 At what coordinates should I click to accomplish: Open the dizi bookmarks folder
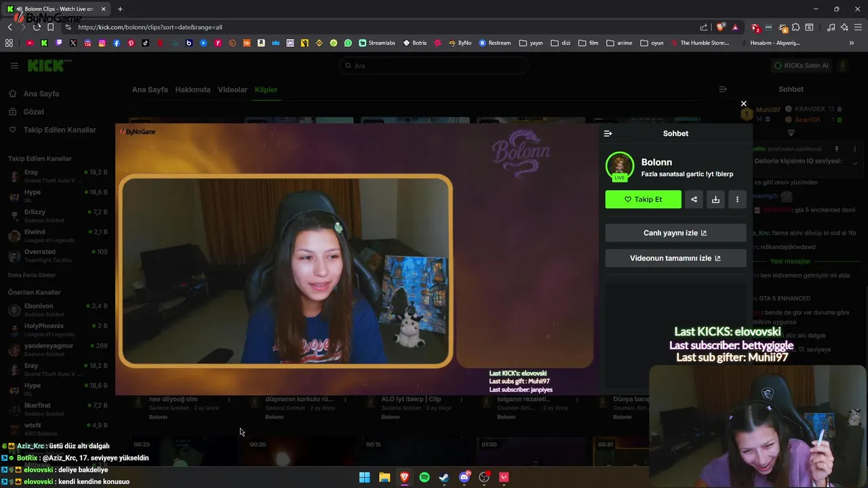pyautogui.click(x=561, y=43)
